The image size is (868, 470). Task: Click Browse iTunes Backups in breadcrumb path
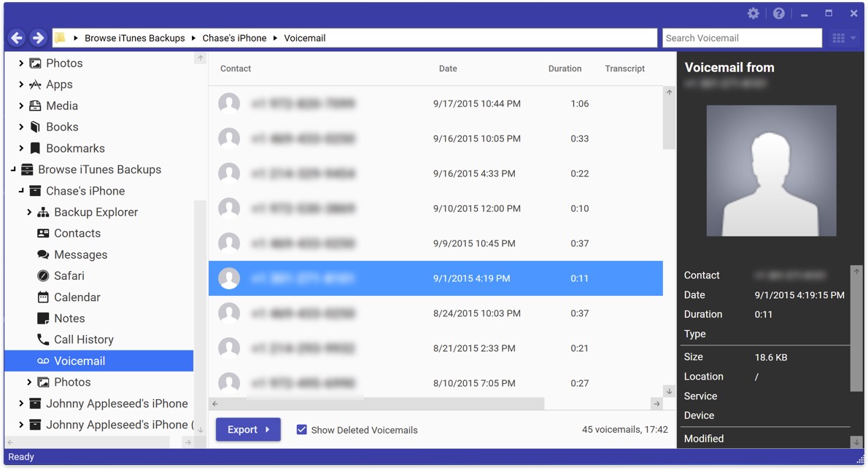(x=134, y=38)
